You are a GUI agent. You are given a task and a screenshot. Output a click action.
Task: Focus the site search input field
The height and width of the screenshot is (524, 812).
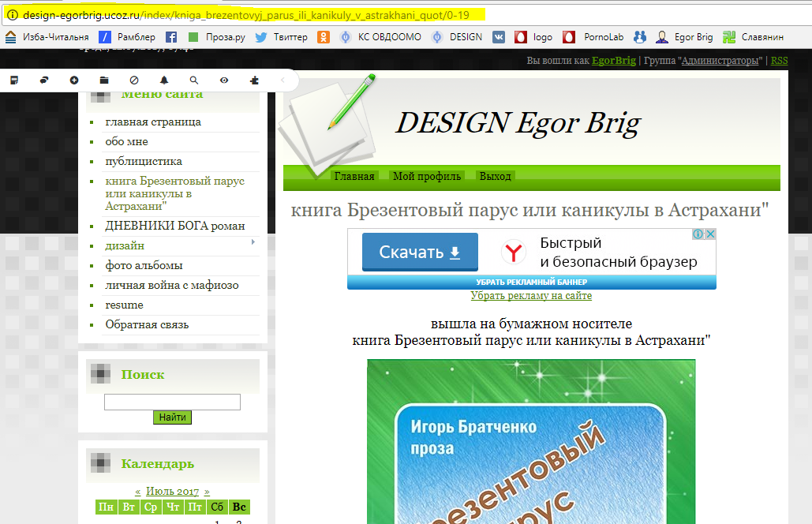(x=173, y=402)
